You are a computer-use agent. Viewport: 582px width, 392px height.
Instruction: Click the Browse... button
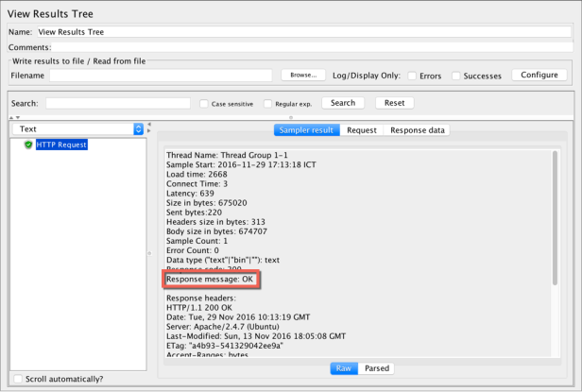[302, 75]
